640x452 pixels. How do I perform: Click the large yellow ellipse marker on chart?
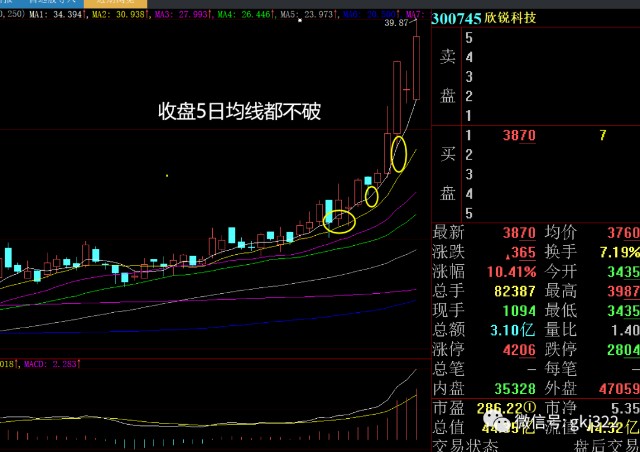[x=339, y=221]
